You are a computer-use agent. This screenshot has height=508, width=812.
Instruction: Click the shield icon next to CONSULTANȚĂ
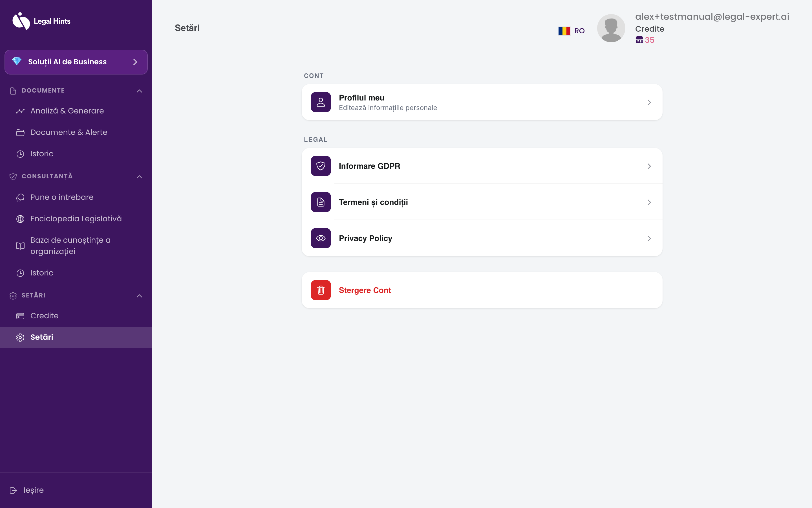coord(13,176)
